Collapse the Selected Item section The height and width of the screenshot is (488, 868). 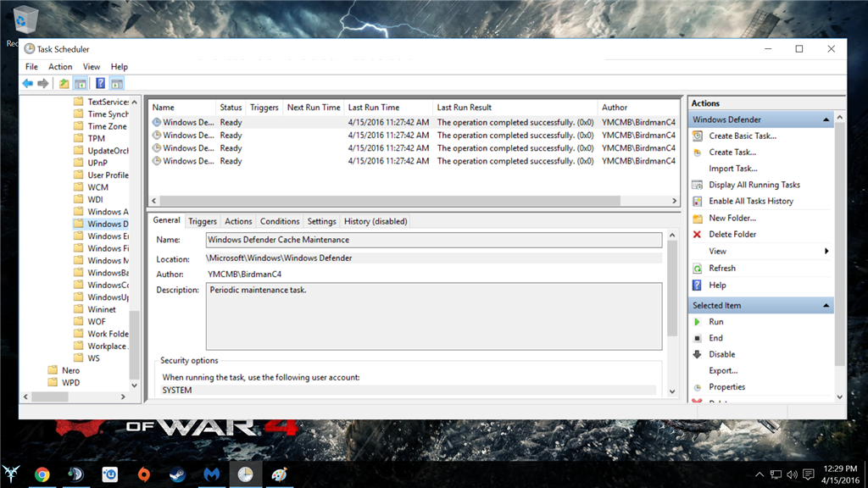click(x=826, y=306)
